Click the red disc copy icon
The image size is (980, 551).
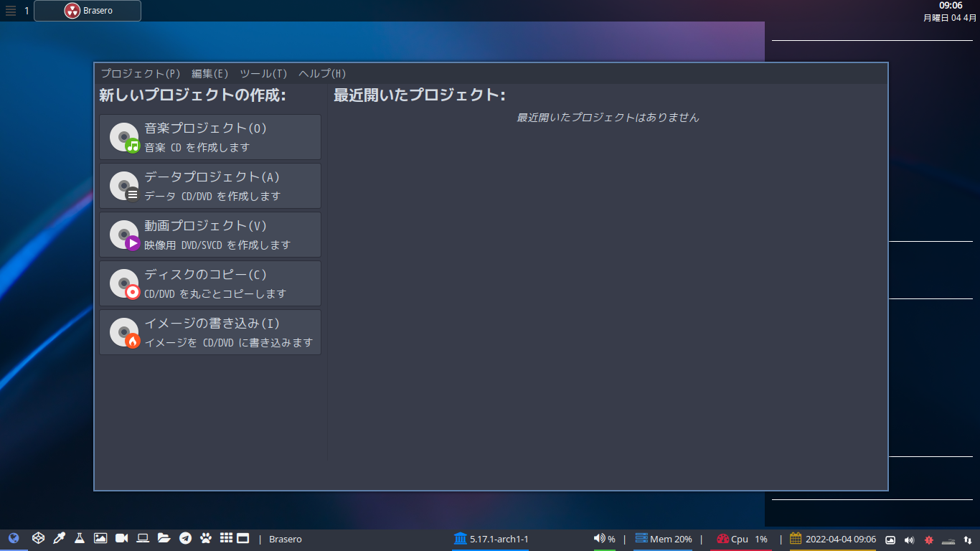pos(123,283)
